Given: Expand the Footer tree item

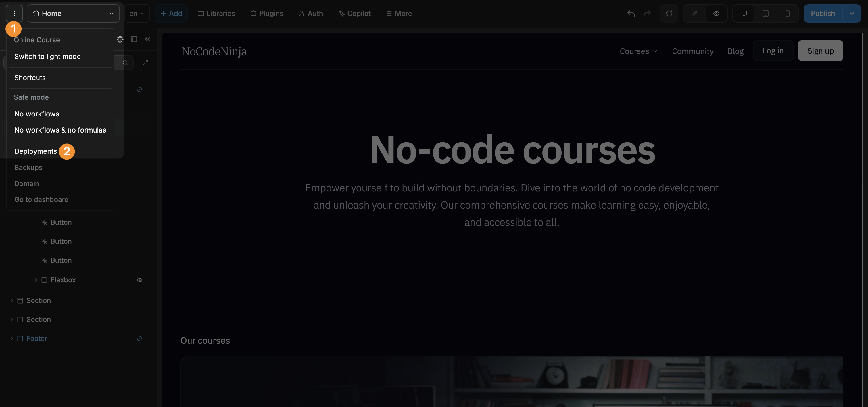Looking at the screenshot, I should (x=12, y=339).
